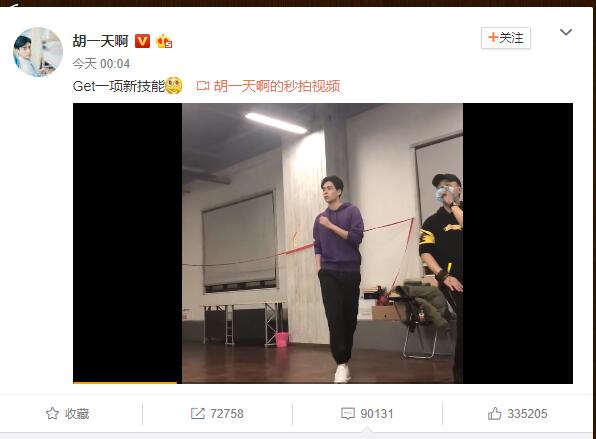Open 胡一天啊的秒拍视频 link
This screenshot has width=596, height=439.
(x=277, y=86)
